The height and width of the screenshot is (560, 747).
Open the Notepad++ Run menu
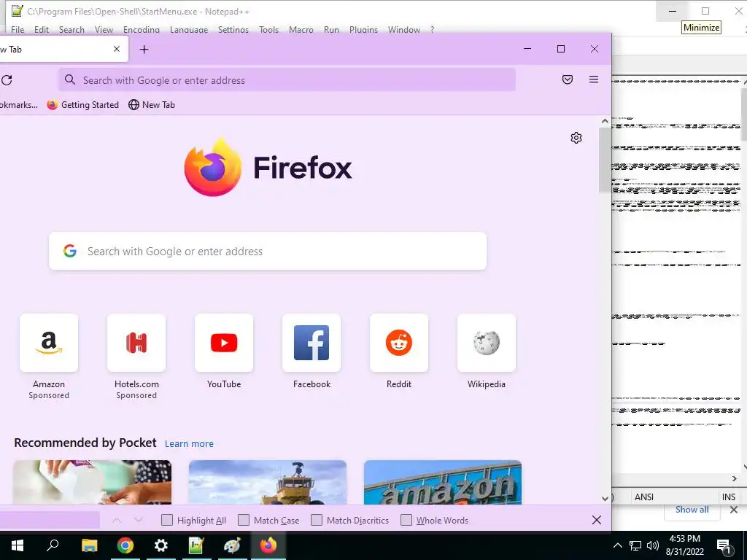(x=332, y=29)
